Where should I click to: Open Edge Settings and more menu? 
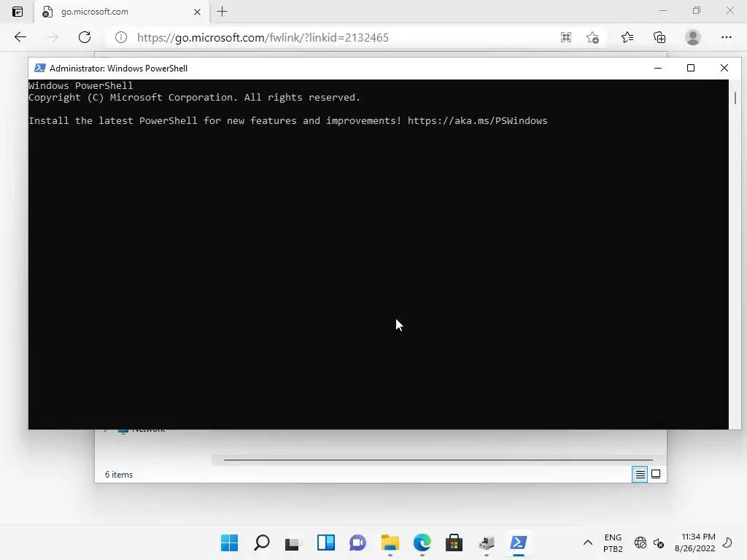pos(726,37)
